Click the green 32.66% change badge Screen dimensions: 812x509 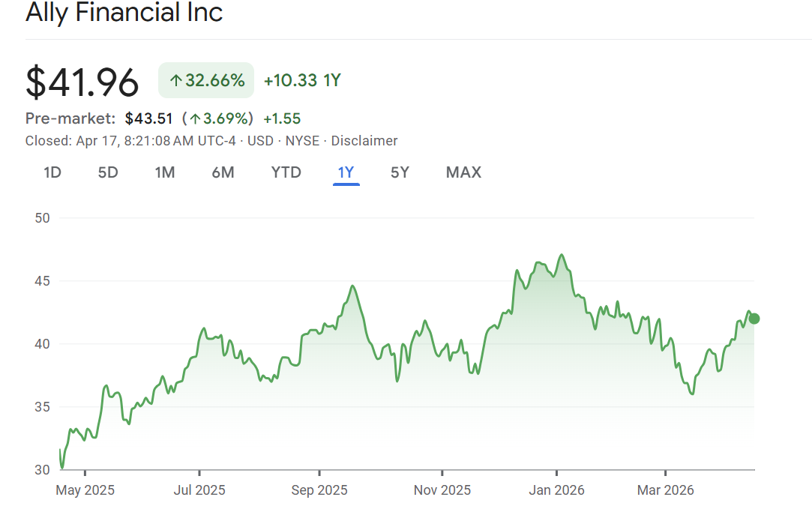[206, 81]
